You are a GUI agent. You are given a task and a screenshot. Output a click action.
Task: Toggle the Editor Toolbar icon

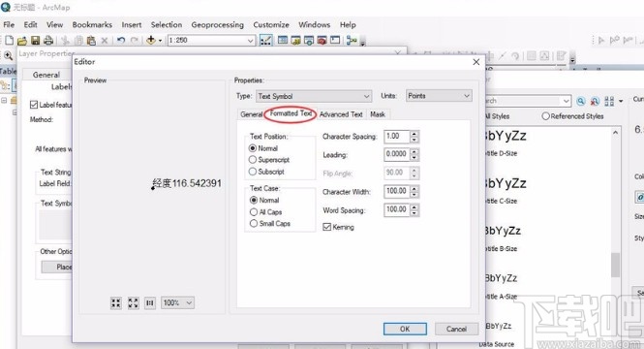pos(265,41)
